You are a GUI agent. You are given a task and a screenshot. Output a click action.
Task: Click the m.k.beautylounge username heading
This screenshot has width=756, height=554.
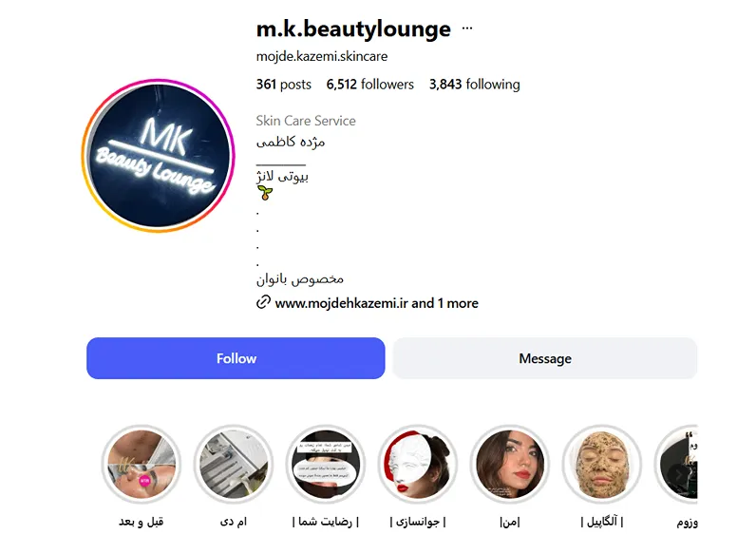coord(353,29)
